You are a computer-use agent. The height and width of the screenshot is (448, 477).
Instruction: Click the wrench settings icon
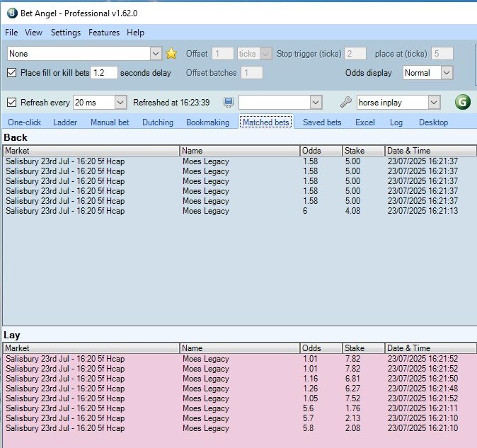(x=346, y=102)
